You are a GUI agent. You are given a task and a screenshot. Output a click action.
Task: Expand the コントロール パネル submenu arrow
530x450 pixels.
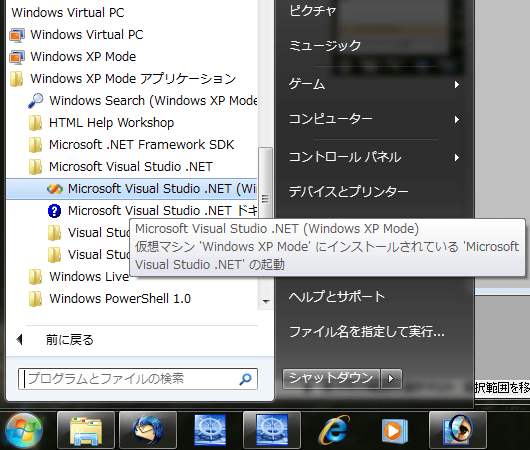[x=457, y=157]
